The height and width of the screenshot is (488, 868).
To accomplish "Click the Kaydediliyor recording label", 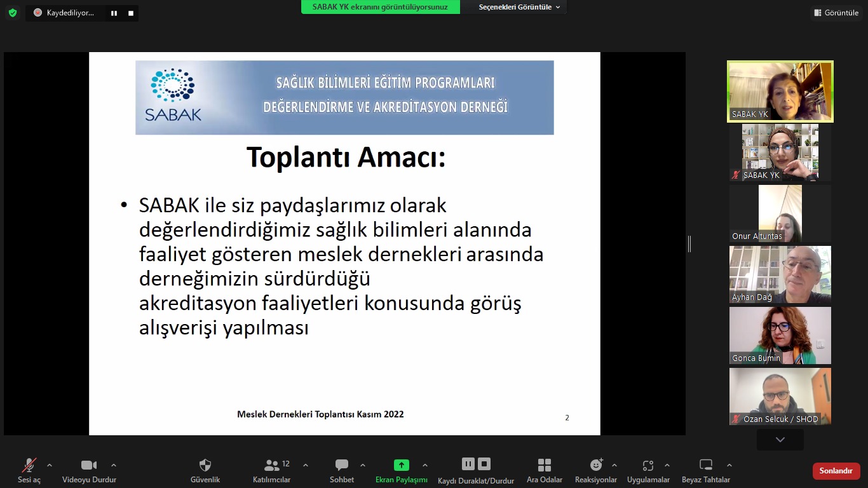I will 71,13.
